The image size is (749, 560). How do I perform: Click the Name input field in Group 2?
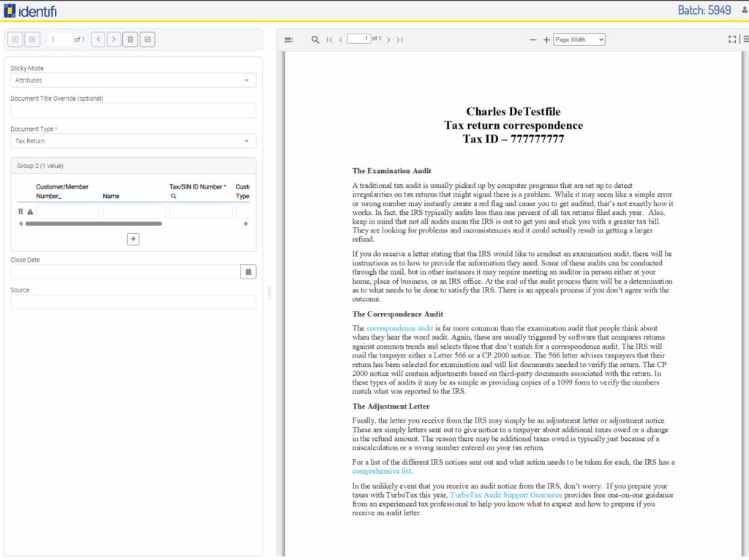click(x=135, y=211)
